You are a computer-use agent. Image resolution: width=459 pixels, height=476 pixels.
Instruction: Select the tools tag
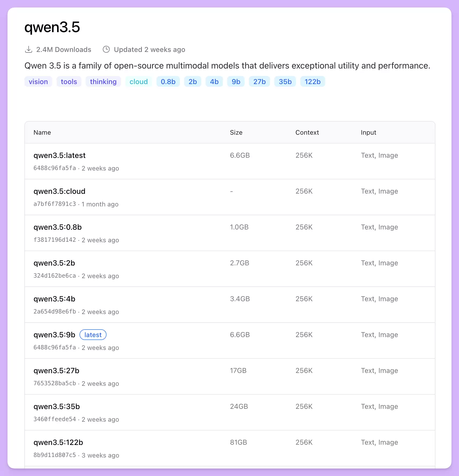(69, 82)
